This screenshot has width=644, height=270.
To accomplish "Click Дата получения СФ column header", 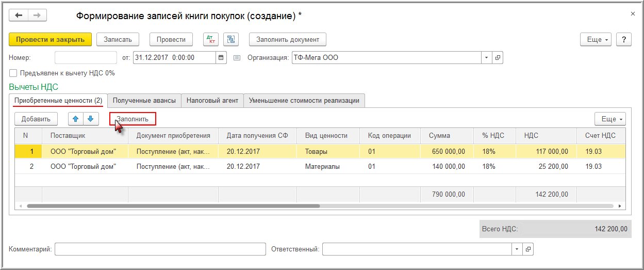I will coord(258,136).
